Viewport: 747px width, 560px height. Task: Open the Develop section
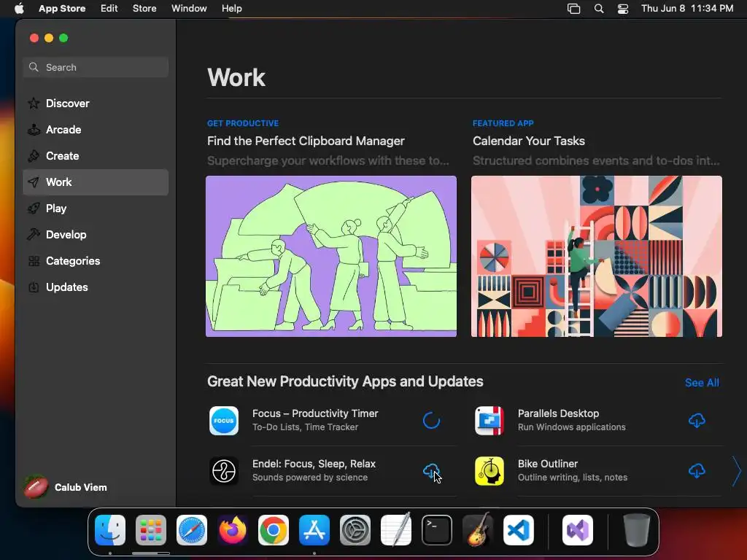[x=96, y=234]
